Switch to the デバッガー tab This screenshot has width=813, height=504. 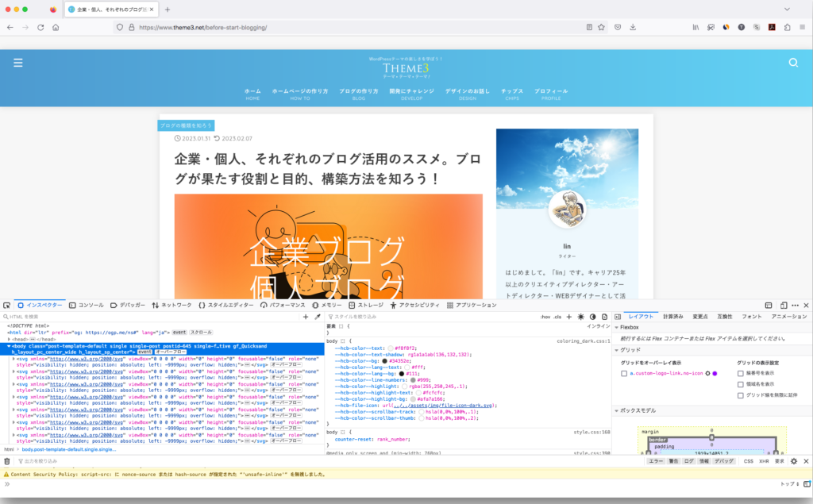coord(128,306)
